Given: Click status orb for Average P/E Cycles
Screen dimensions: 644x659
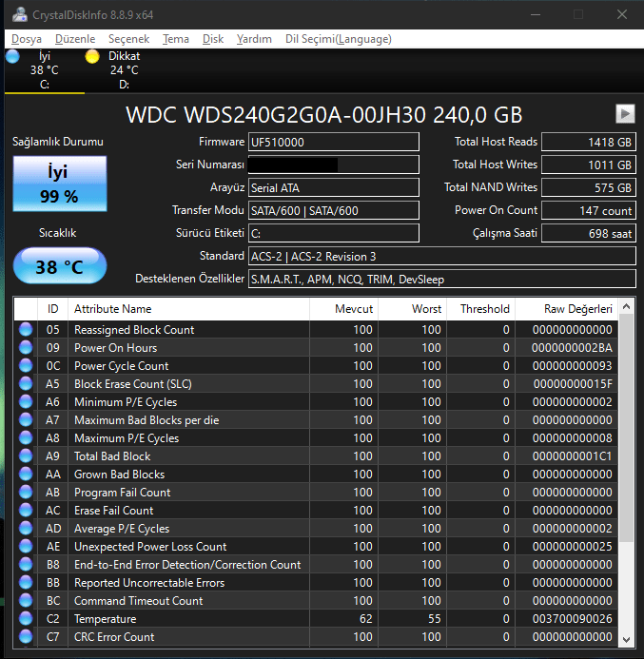Looking at the screenshot, I should tap(26, 529).
